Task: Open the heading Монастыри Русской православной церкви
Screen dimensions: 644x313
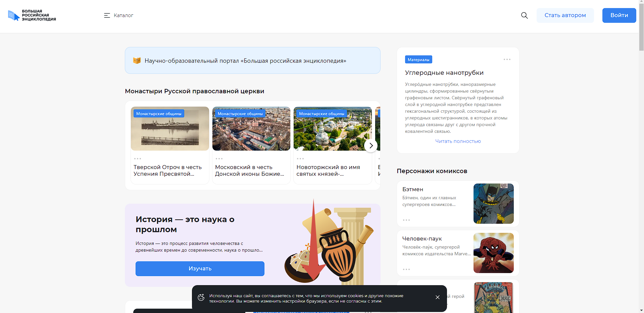Action: (x=194, y=91)
